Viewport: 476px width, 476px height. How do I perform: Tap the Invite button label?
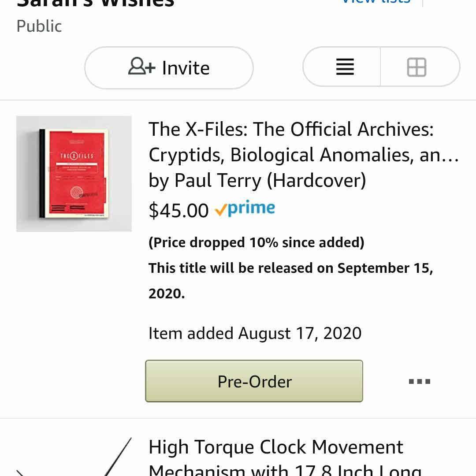pyautogui.click(x=186, y=68)
